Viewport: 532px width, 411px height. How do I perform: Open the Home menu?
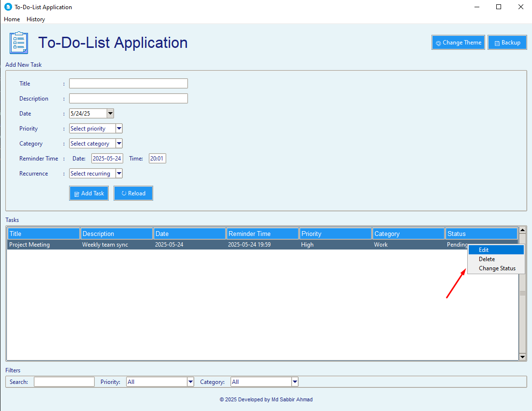point(12,19)
